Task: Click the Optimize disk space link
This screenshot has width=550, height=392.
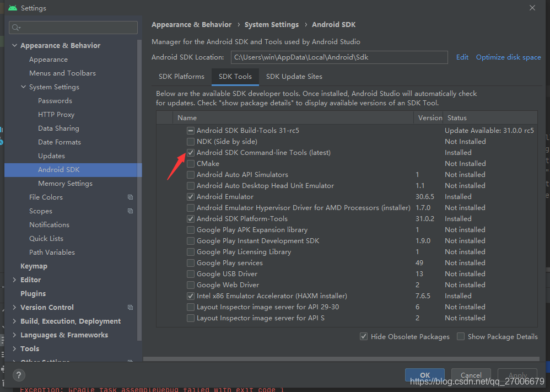Action: point(508,57)
